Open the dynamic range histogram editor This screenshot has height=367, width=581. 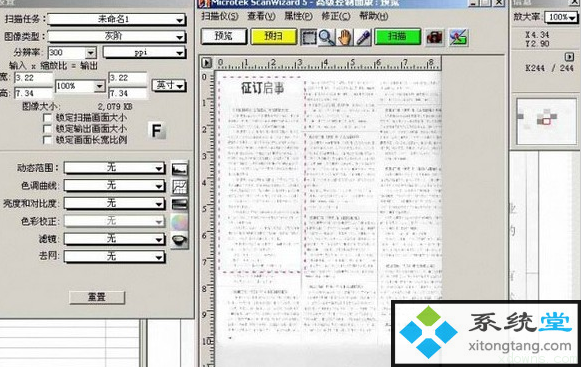pos(180,169)
